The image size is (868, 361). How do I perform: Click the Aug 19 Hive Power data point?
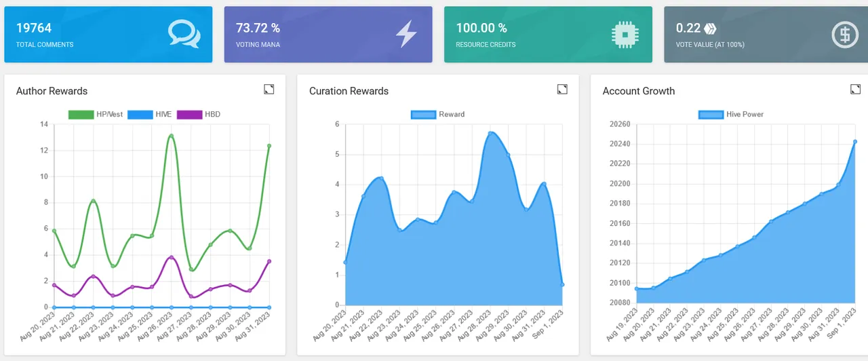(636, 288)
